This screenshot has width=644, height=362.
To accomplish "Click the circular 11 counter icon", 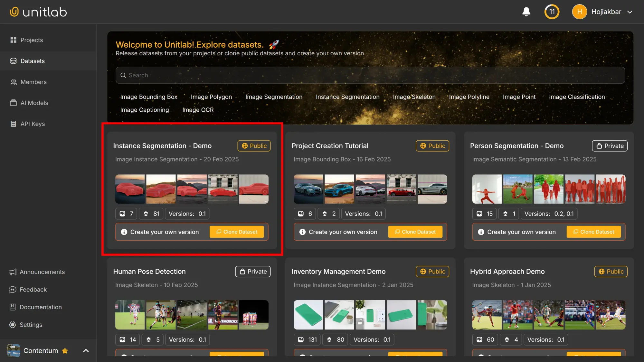I will [552, 12].
